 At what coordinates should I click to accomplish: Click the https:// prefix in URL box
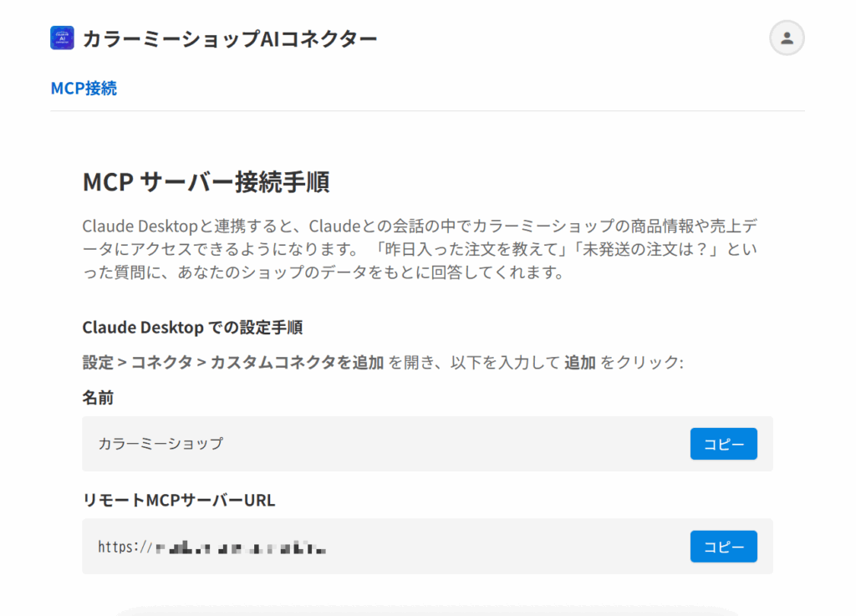tap(124, 547)
